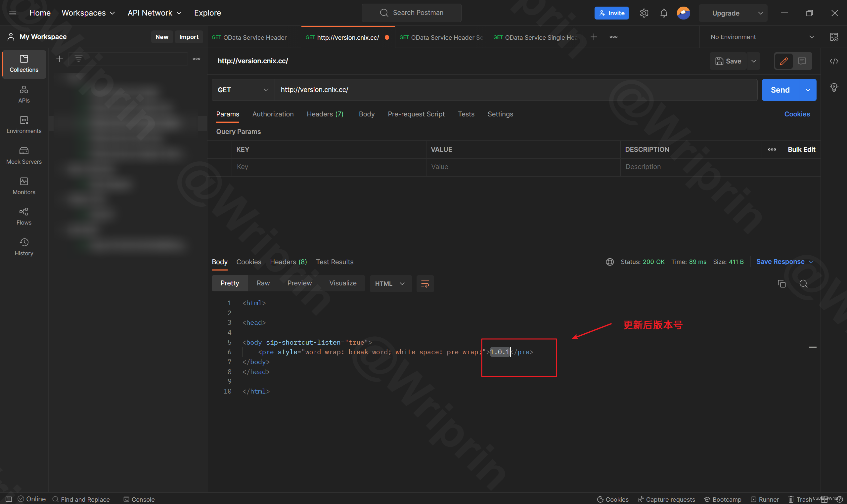Open the Mock Servers panel
This screenshot has height=504, width=847.
23,155
